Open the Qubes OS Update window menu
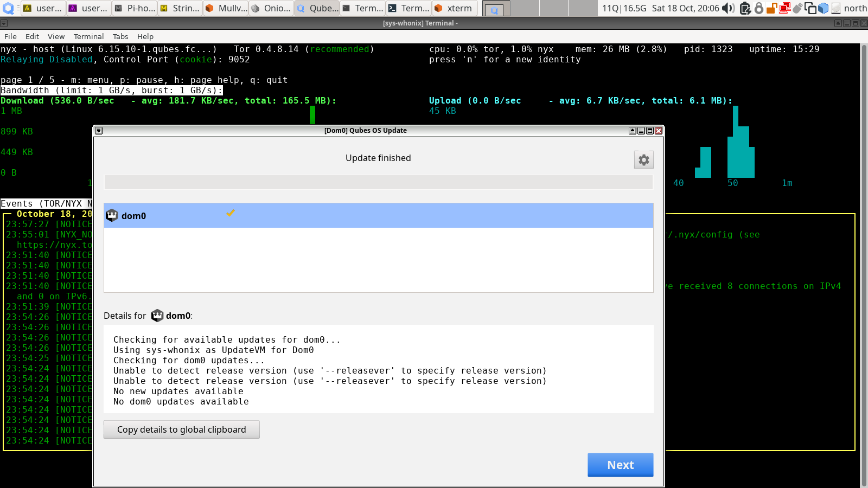Screen dimensions: 868x488 pos(98,131)
